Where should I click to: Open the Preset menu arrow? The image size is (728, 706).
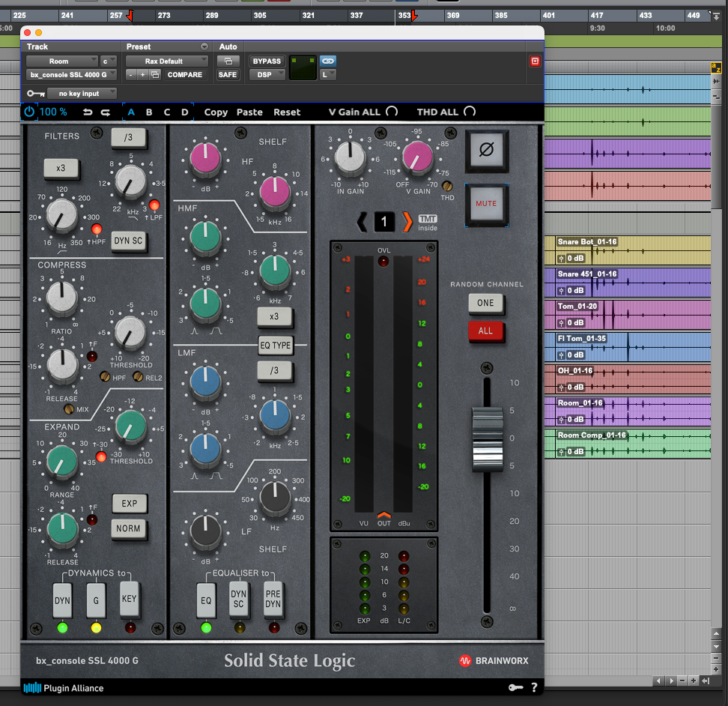(204, 46)
